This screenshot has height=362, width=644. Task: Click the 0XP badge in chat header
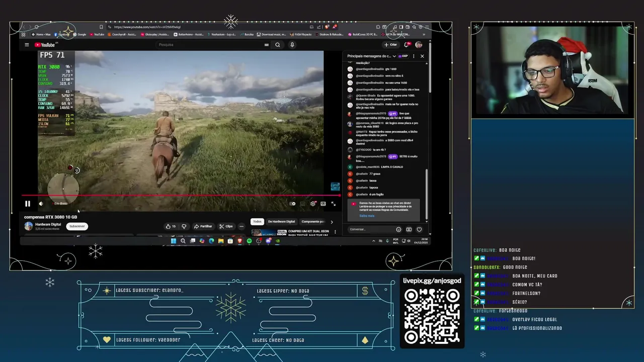pos(404,56)
